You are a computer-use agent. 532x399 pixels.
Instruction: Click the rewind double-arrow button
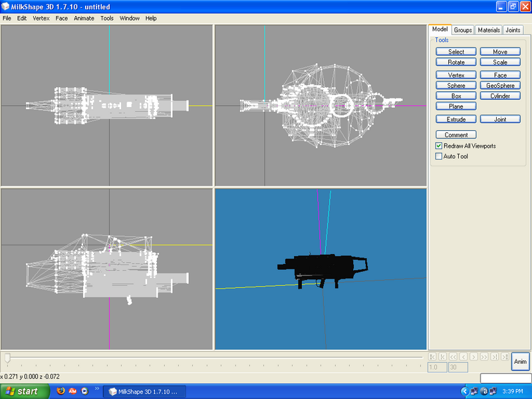point(453,356)
